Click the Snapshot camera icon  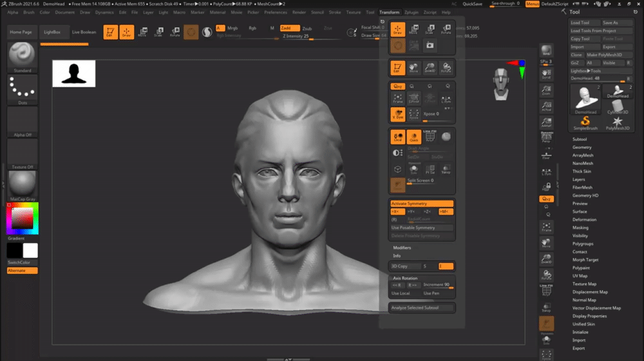point(430,44)
